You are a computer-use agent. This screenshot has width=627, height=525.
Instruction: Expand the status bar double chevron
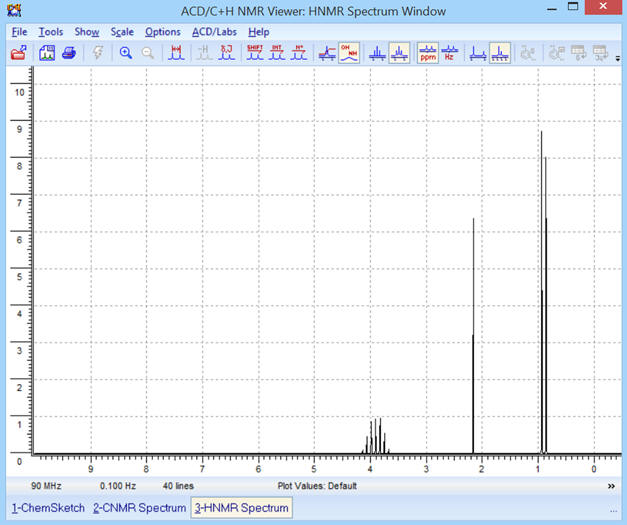pyautogui.click(x=611, y=486)
